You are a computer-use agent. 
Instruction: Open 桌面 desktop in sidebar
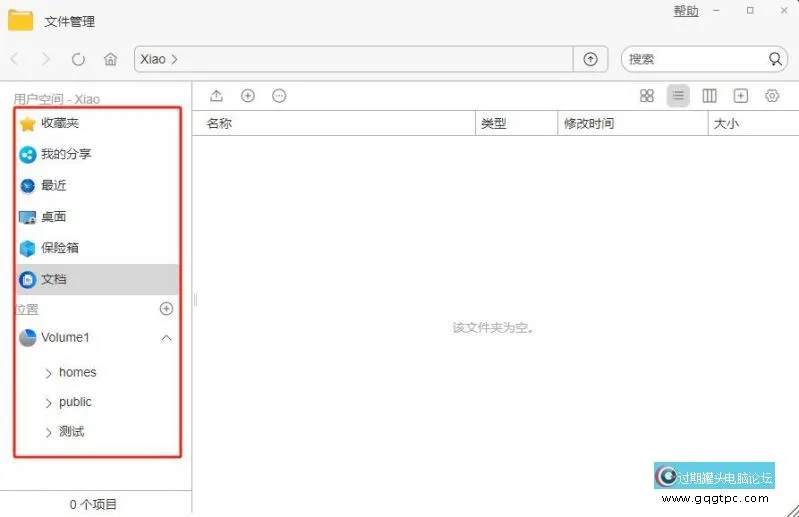97,216
